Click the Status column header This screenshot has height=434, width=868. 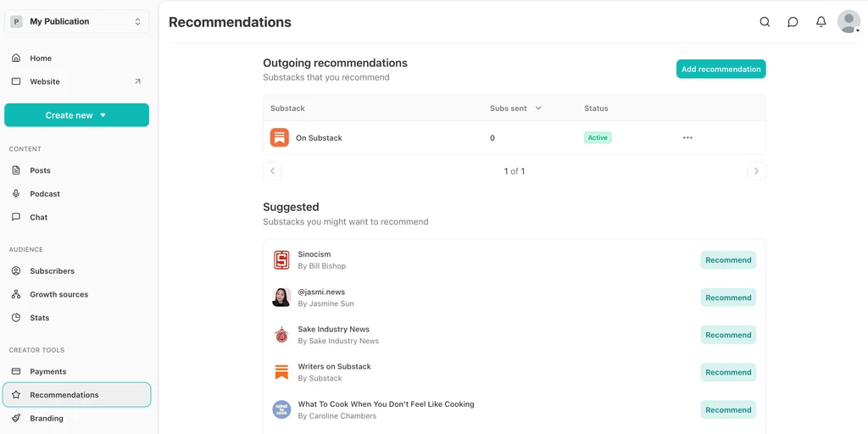596,108
